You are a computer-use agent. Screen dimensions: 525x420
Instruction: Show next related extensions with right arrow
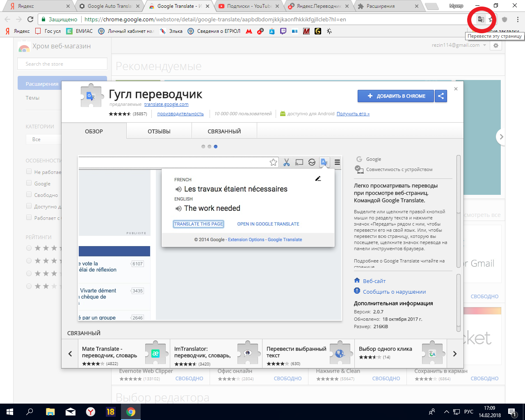click(455, 354)
